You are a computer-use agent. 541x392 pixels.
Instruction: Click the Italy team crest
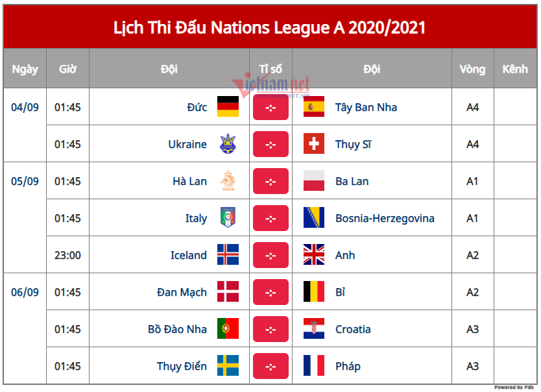[x=228, y=218]
